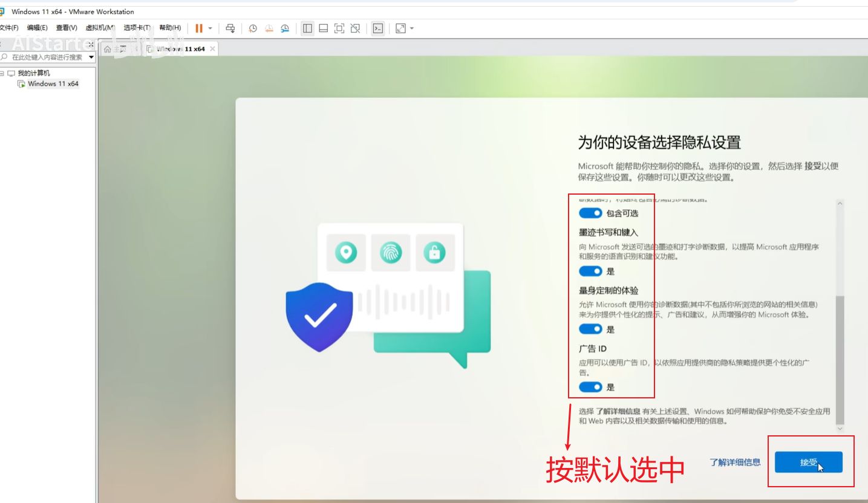868x503 pixels.
Task: Switch to the 主页 home tab
Action: click(115, 49)
